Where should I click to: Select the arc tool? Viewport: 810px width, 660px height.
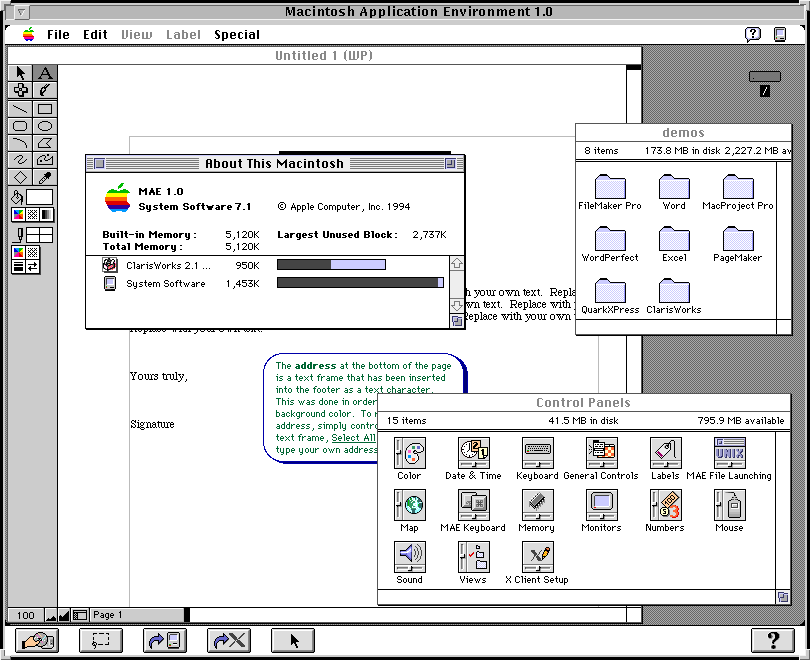pyautogui.click(x=20, y=143)
